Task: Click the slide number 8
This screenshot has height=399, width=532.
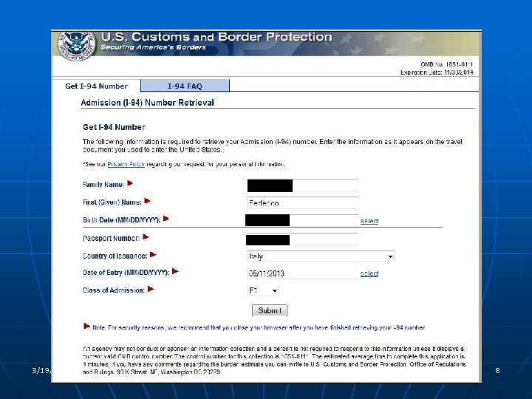Action: [x=497, y=370]
